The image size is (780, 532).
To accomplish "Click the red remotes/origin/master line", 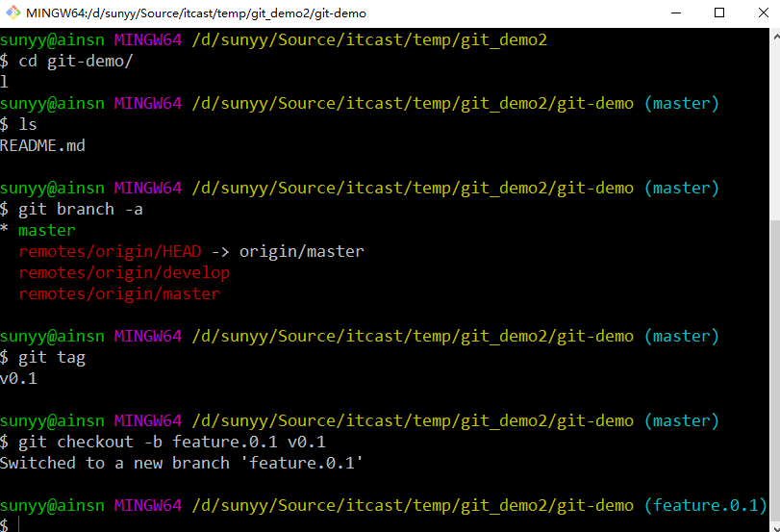I will pyautogui.click(x=119, y=294).
